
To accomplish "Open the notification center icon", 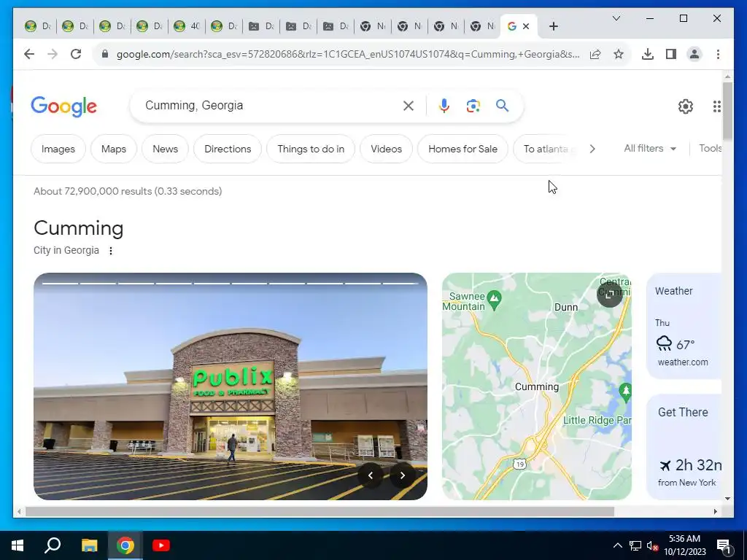I will [x=724, y=545].
